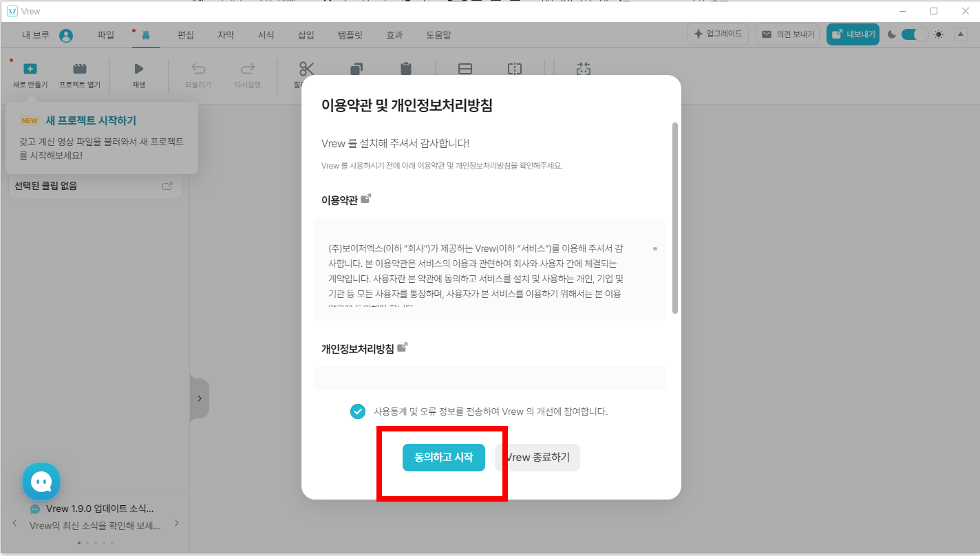Collapse the ribbon with the up-arrow button

[961, 34]
